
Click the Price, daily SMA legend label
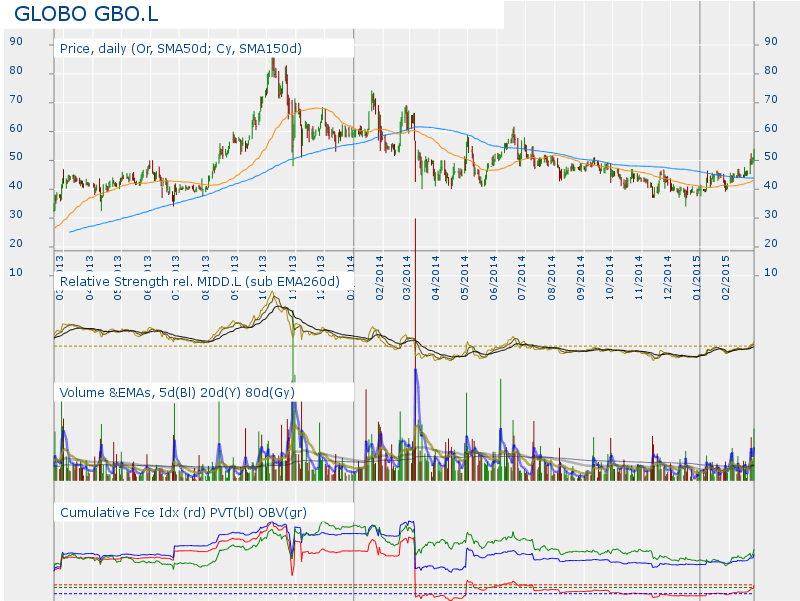pos(181,48)
